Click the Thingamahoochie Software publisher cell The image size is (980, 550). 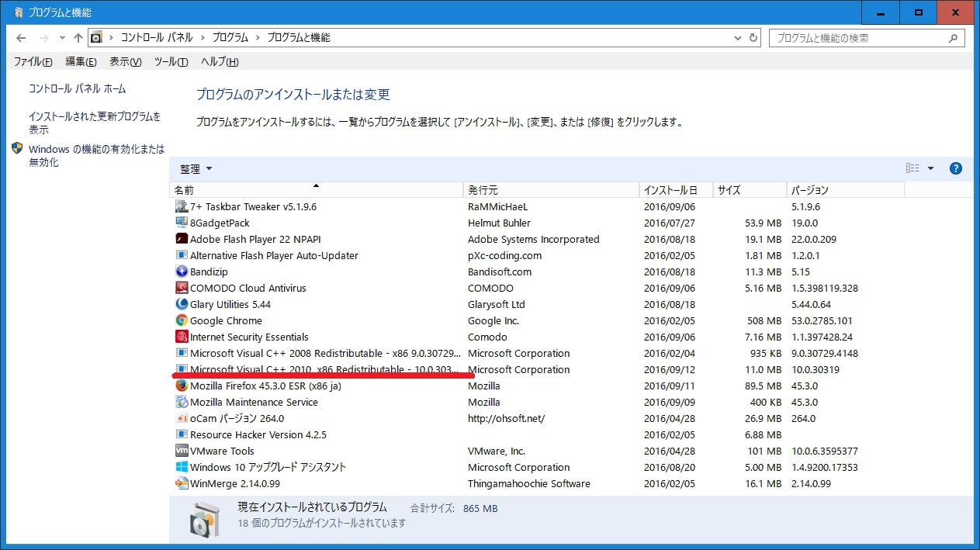(529, 484)
